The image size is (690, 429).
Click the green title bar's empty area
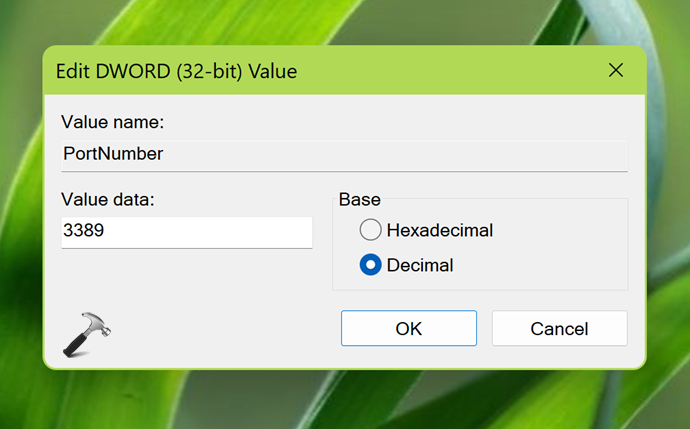pyautogui.click(x=450, y=71)
